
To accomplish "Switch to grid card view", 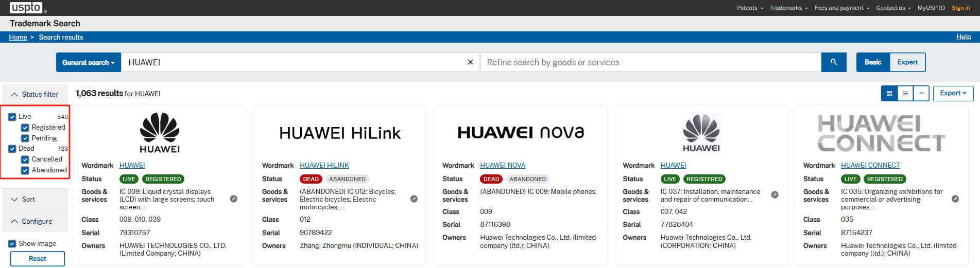I will (889, 93).
